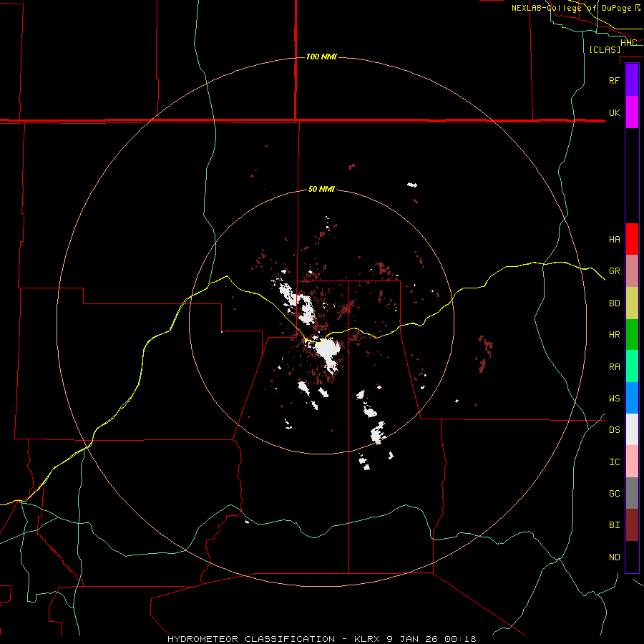
Task: Click the GR dusty pink legend swatch
Action: coord(632,271)
